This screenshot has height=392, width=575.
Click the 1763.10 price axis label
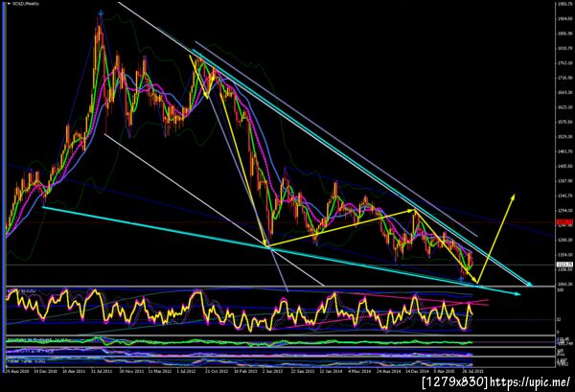click(x=565, y=63)
